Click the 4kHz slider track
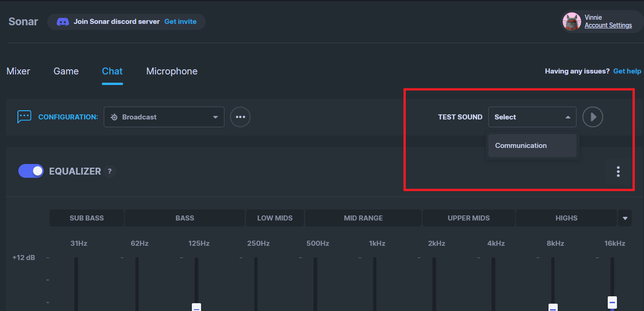 (x=493, y=284)
